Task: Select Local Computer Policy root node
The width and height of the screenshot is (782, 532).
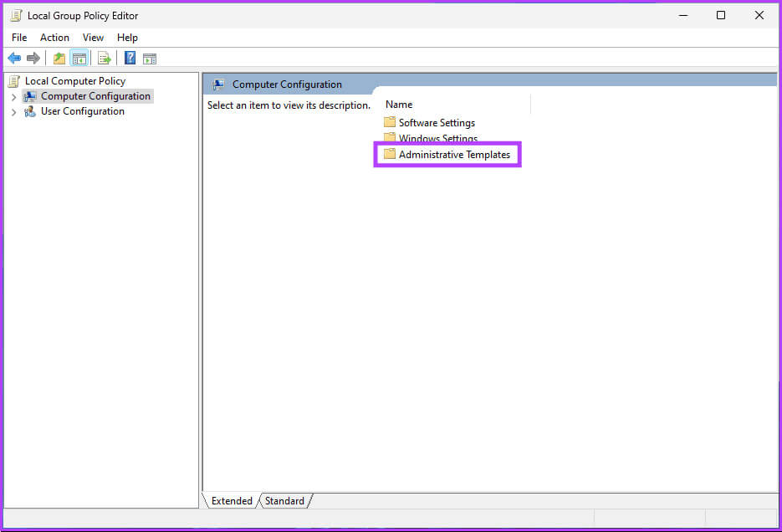Action: coord(75,81)
